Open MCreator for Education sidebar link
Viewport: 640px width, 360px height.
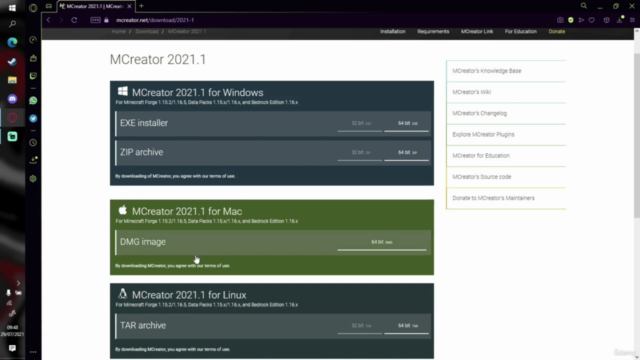coord(481,156)
